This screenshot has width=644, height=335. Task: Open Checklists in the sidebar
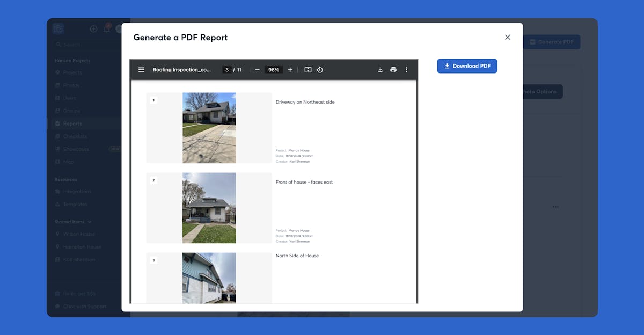(75, 136)
